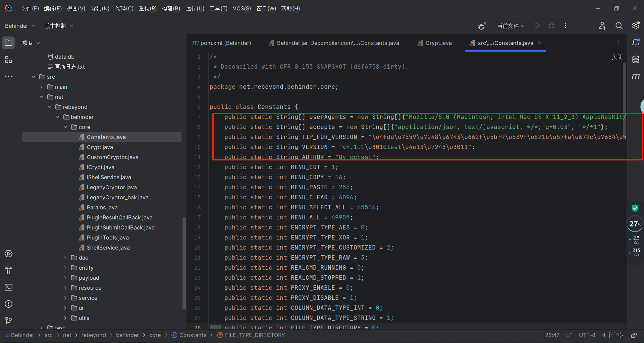Open more tool windows ellipsis
Image resolution: width=644 pixels, height=343 pixels.
pos(8,76)
